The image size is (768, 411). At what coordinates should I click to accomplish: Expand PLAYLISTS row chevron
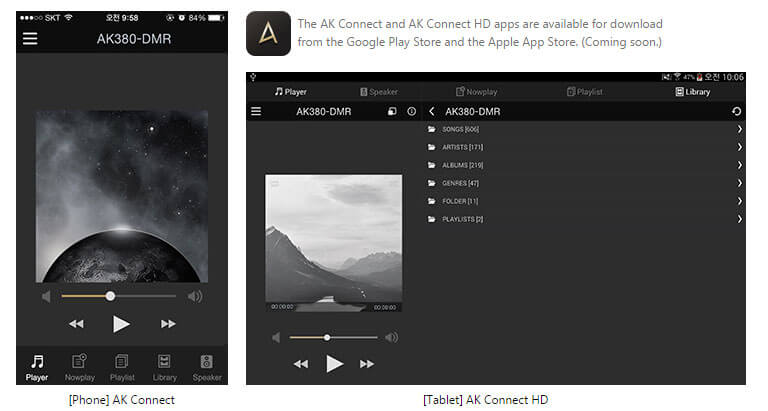point(739,219)
